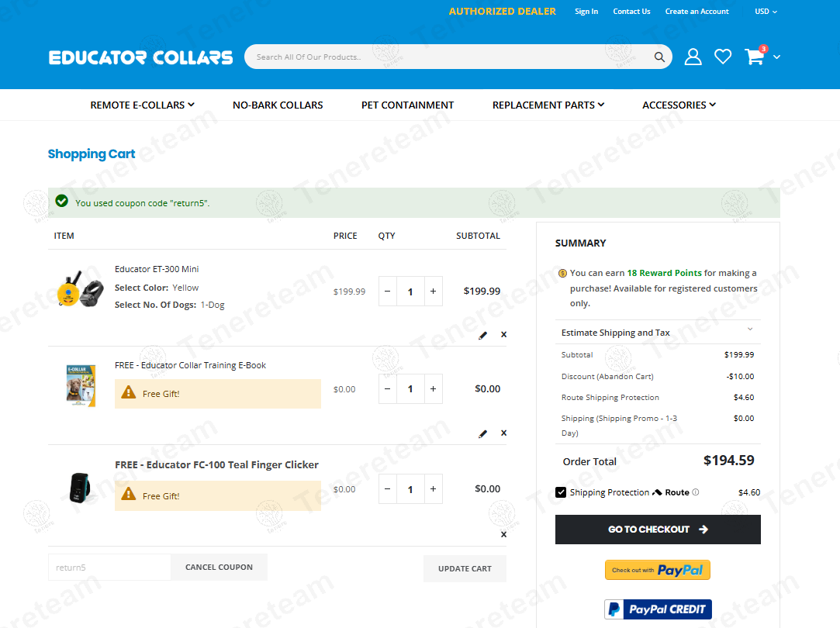
Task: Click the coupon code input field
Action: click(109, 568)
